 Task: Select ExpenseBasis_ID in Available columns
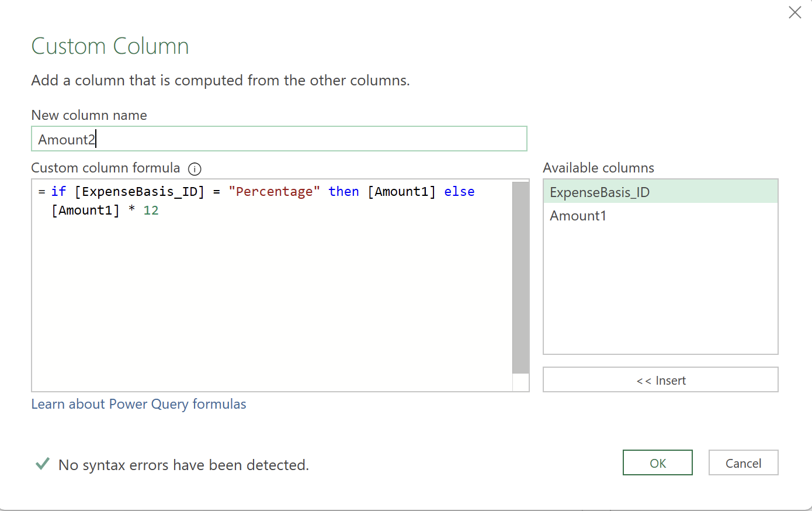661,192
